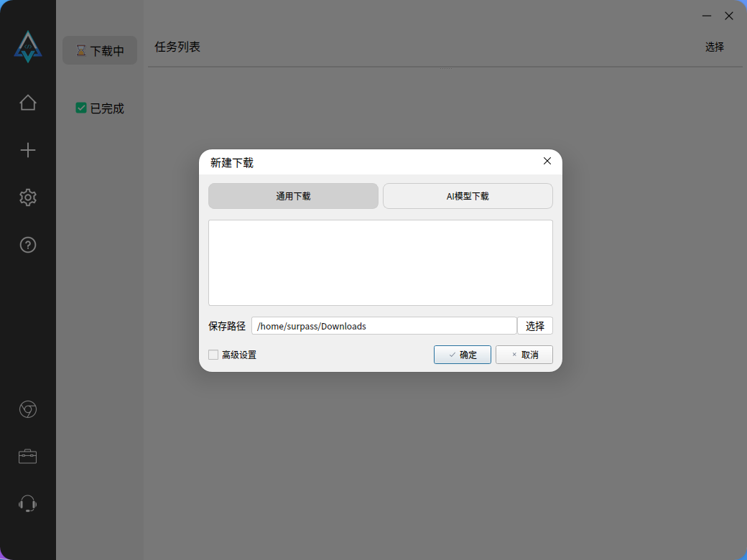747x560 pixels.
Task: Select the 已完成 tab
Action: tap(100, 108)
